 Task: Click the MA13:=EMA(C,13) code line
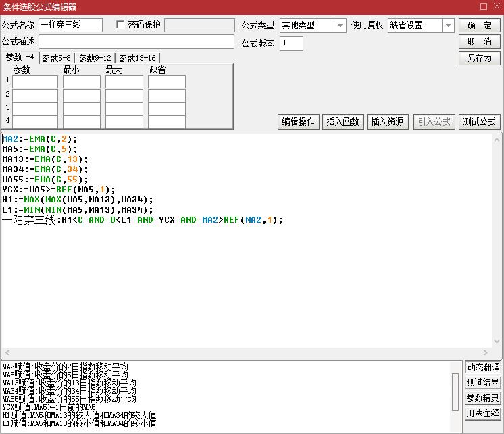(45, 159)
